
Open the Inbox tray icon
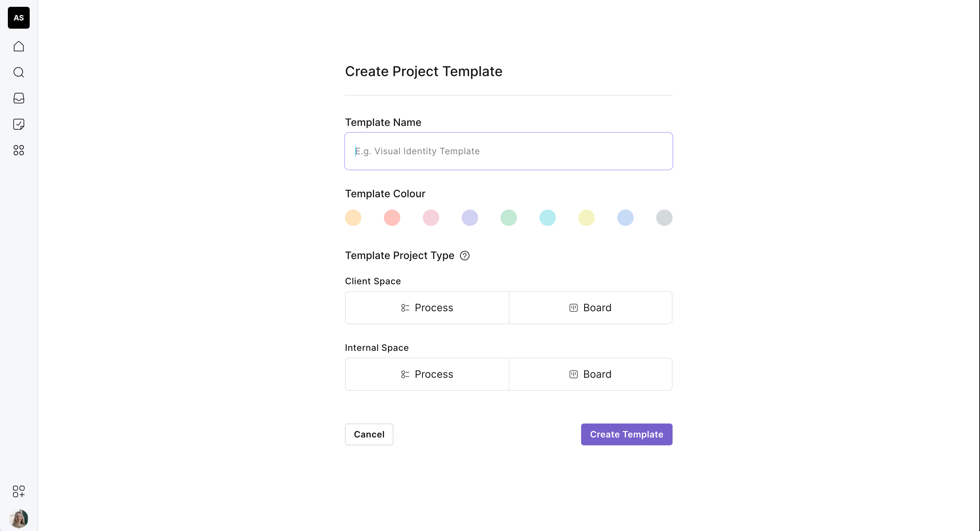(x=19, y=98)
